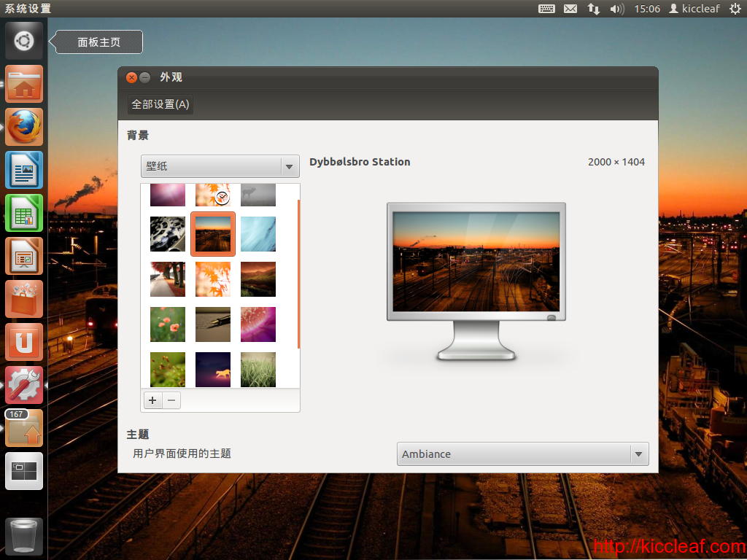Open the Ubuntu Dash home button
Image resolution: width=747 pixels, height=560 pixels.
[x=24, y=41]
